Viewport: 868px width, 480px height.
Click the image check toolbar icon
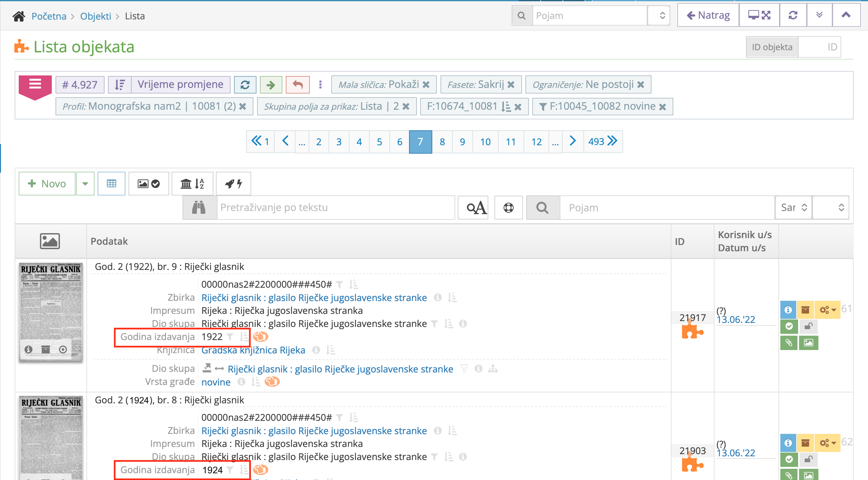click(149, 184)
